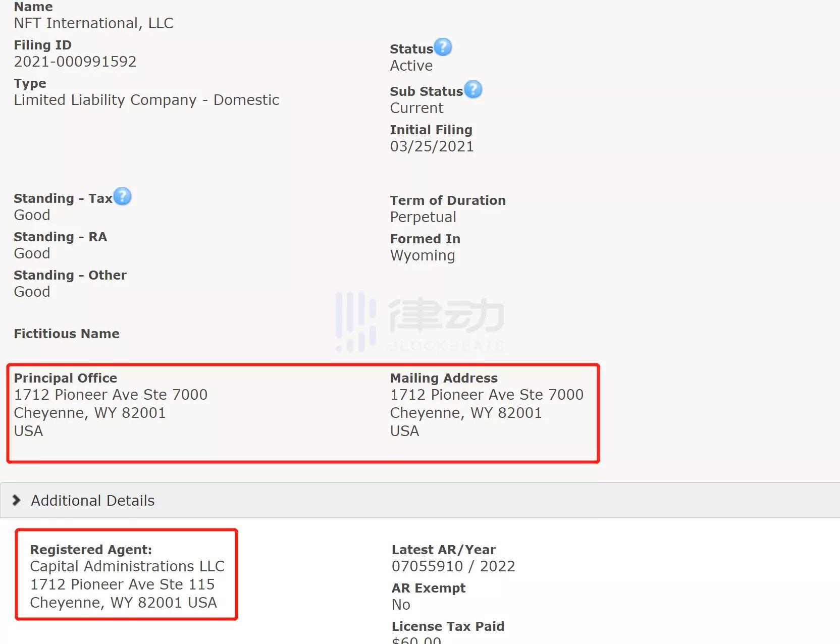The height and width of the screenshot is (644, 840).
Task: Click the Registered Agent name Capital Administrations LLC
Action: coord(127,566)
